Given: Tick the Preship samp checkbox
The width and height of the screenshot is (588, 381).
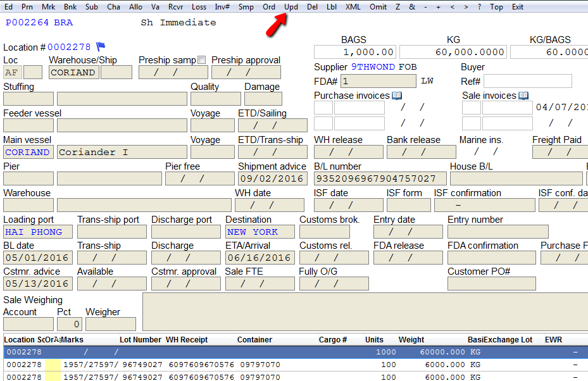Looking at the screenshot, I should click(x=202, y=60).
